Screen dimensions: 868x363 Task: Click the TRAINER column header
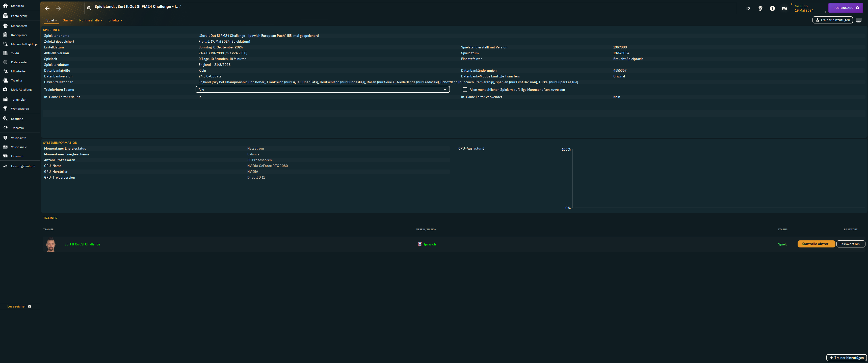point(48,230)
